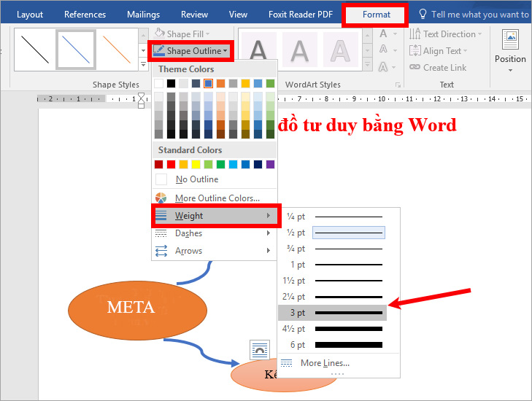The width and height of the screenshot is (532, 401).
Task: Select the orange diagonal line shape style
Action: (117, 49)
